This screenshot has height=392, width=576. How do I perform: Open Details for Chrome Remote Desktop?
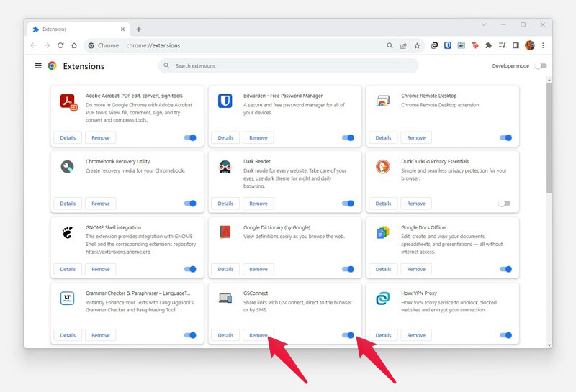coord(383,137)
